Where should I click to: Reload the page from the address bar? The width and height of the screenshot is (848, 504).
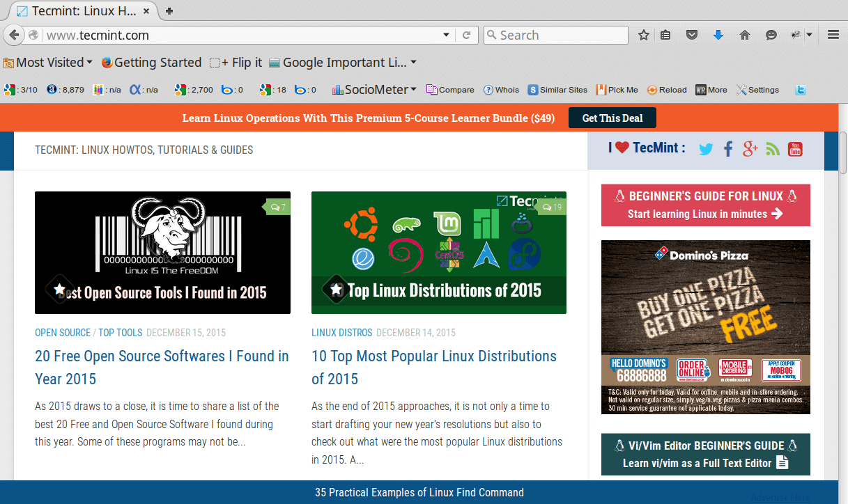467,35
